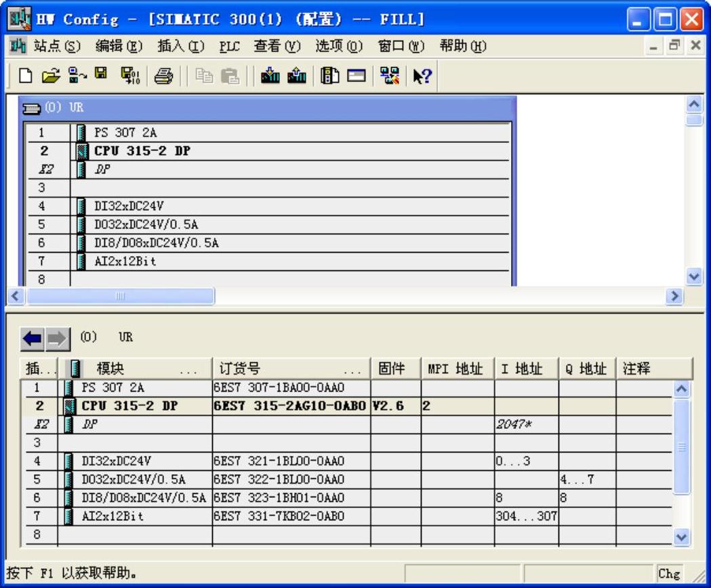Click the Configure Network icon

tap(389, 77)
